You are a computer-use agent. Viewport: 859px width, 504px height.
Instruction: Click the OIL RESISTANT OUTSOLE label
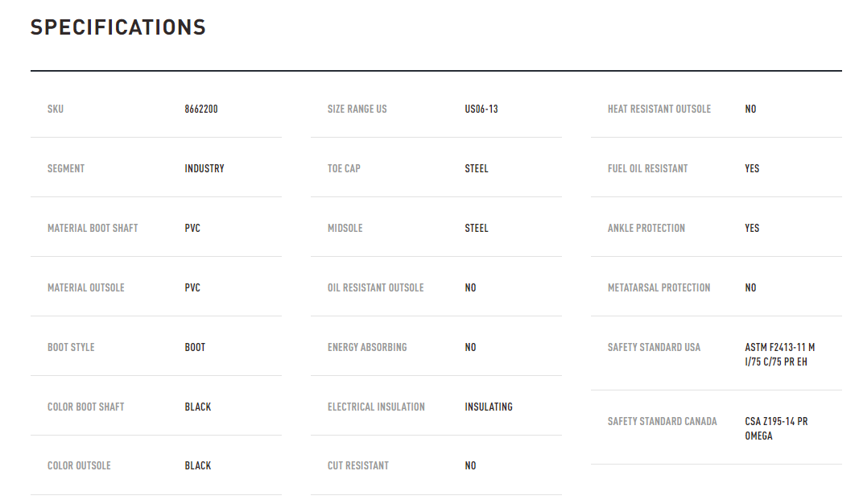point(375,287)
